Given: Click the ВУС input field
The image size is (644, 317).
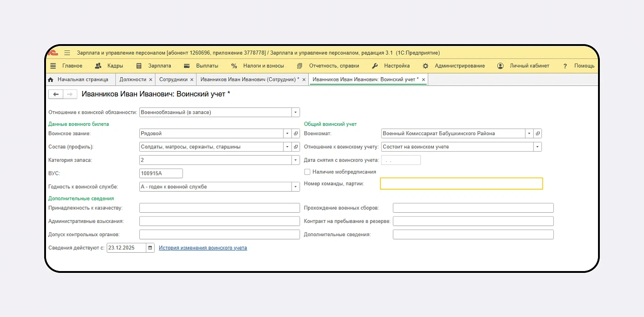Looking at the screenshot, I should tap(161, 174).
